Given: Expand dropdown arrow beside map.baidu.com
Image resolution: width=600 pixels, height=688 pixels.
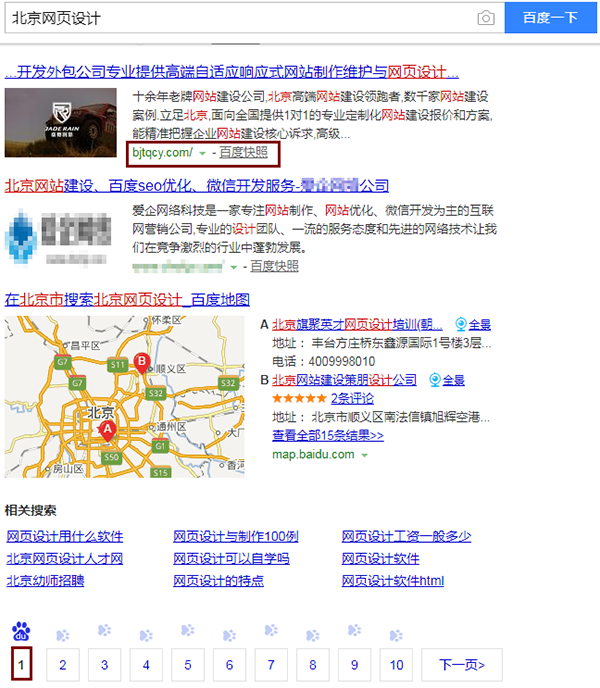Looking at the screenshot, I should [365, 455].
